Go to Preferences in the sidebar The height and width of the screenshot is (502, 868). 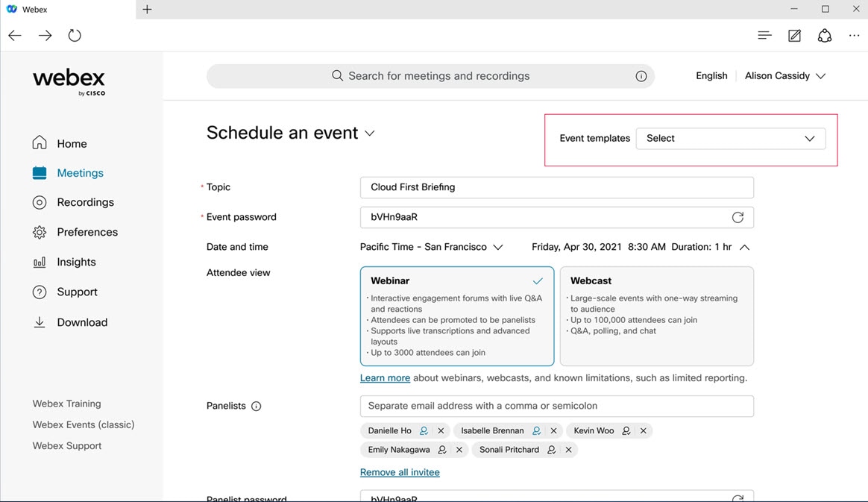click(x=87, y=232)
